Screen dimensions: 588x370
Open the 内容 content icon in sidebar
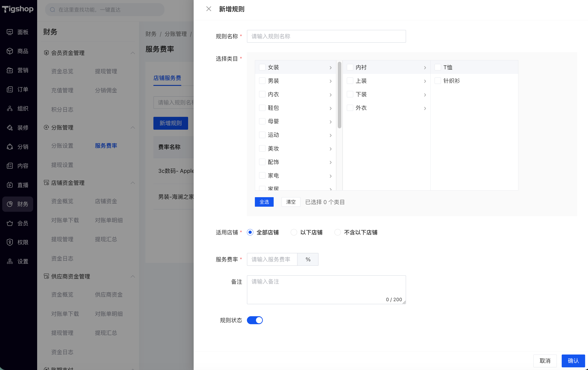pos(10,166)
